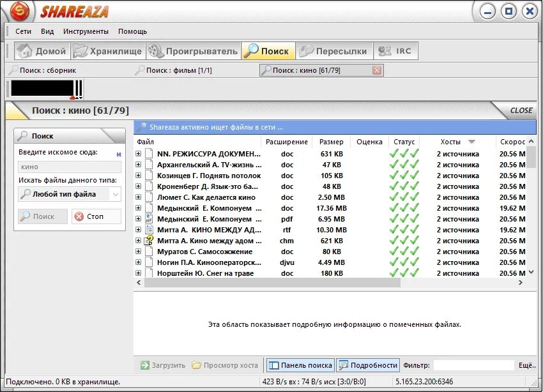The width and height of the screenshot is (543, 392).
Task: Expand the 'Муратов С. Самосожжение' row
Action: 138,251
